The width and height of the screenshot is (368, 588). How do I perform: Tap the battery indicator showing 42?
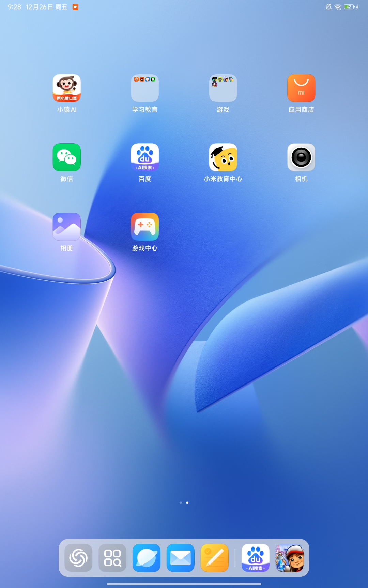(349, 7)
